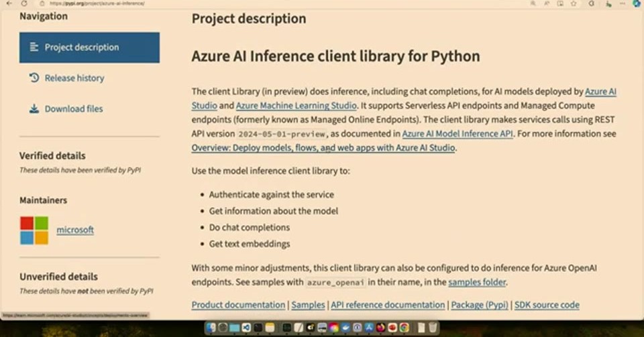Select the Project description navigation tab
This screenshot has width=644, height=337.
pos(89,48)
